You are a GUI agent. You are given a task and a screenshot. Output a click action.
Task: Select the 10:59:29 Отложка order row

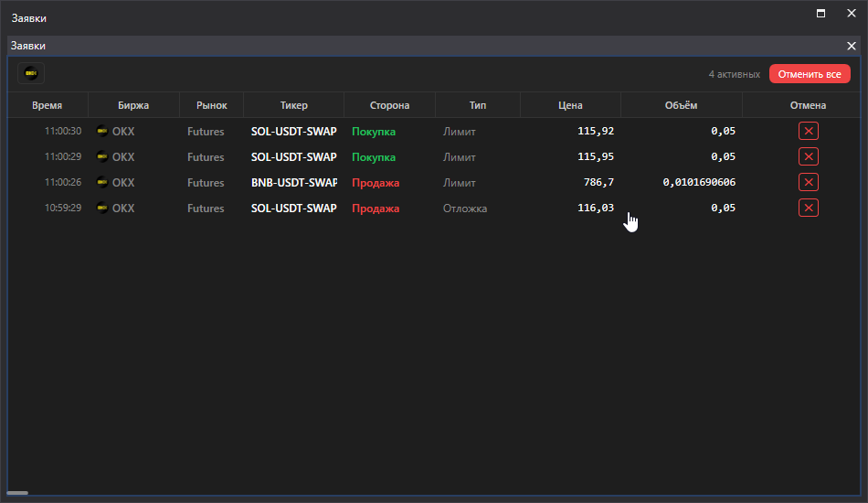pyautogui.click(x=433, y=208)
